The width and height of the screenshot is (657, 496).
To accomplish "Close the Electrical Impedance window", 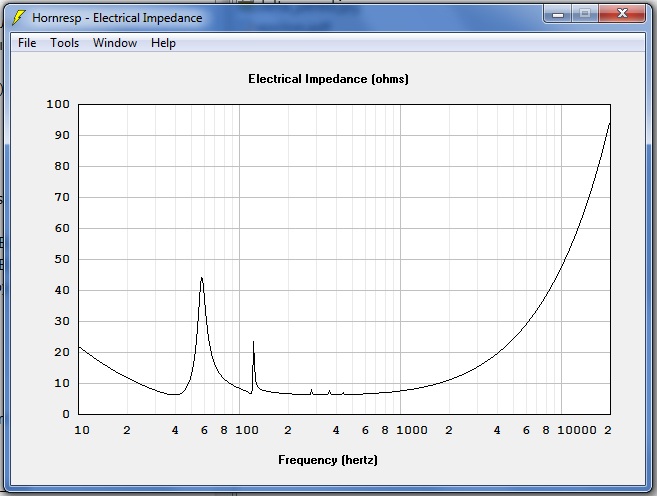I will point(622,14).
